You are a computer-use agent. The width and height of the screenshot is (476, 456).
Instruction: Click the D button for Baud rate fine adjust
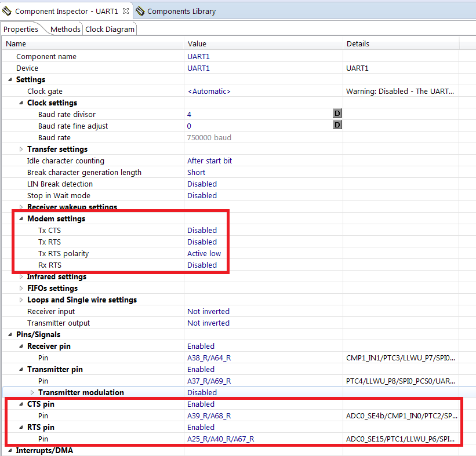tap(337, 125)
